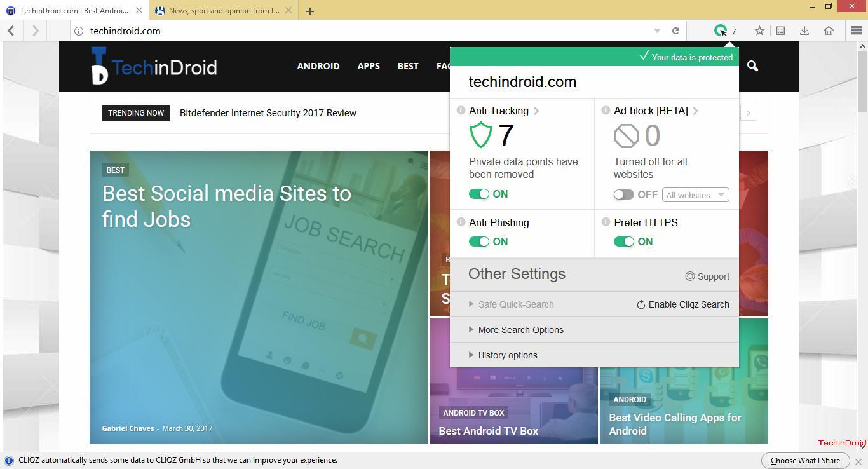Reload the current page

click(x=676, y=31)
